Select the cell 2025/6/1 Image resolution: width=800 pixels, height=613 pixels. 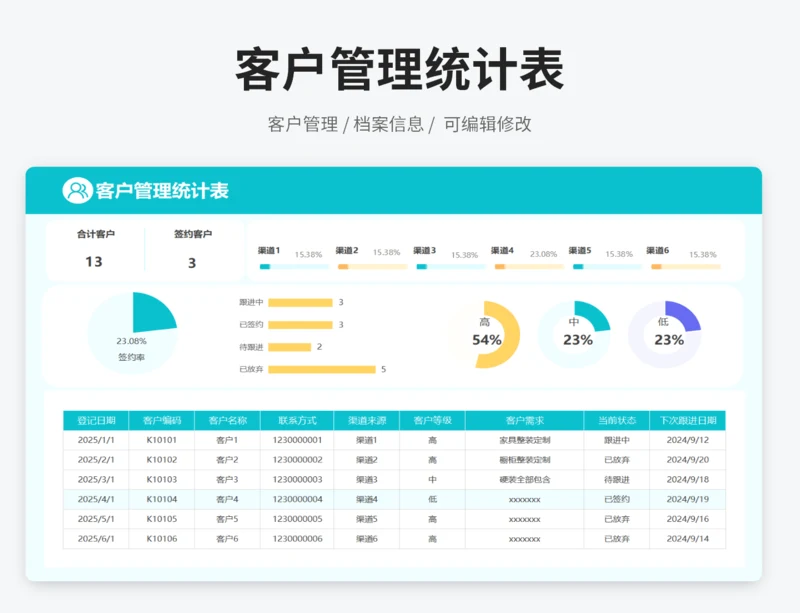(96, 539)
